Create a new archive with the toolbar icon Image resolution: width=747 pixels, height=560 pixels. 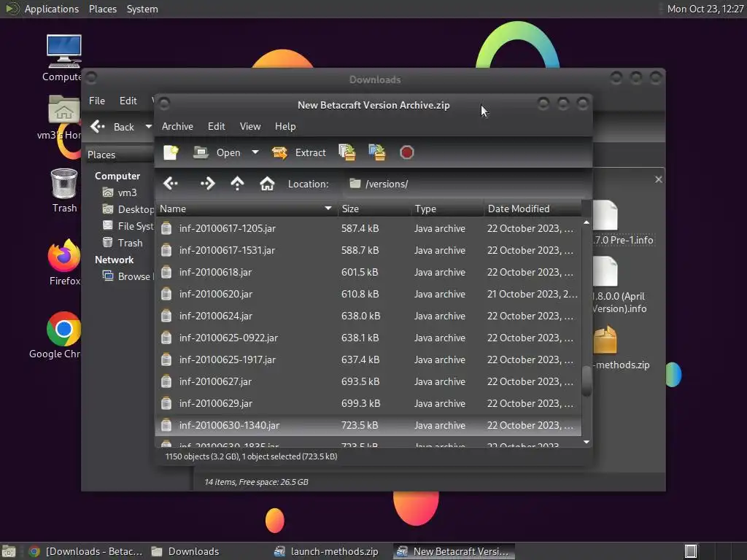(171, 152)
